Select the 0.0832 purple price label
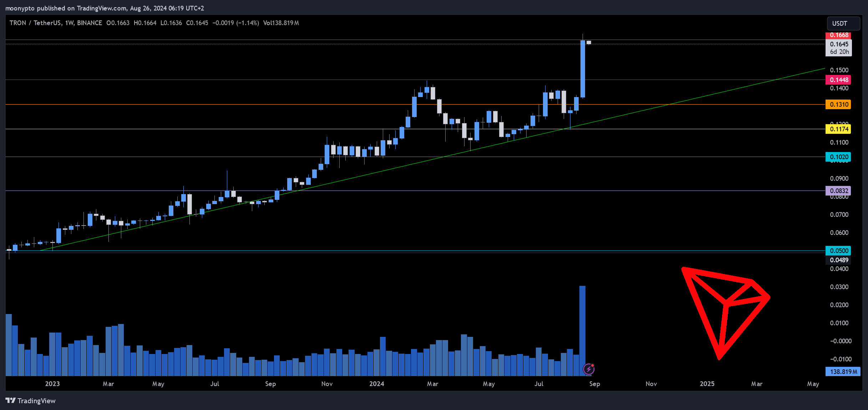This screenshot has width=868, height=410. point(838,191)
